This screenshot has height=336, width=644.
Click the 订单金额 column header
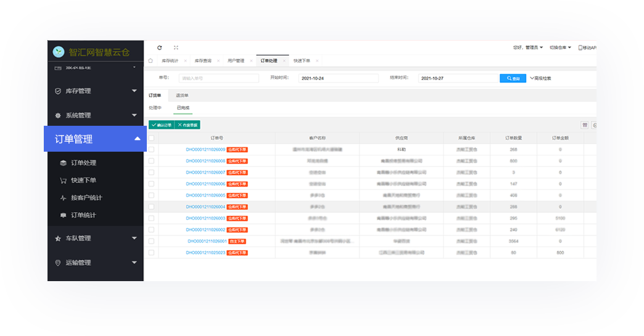pos(560,138)
